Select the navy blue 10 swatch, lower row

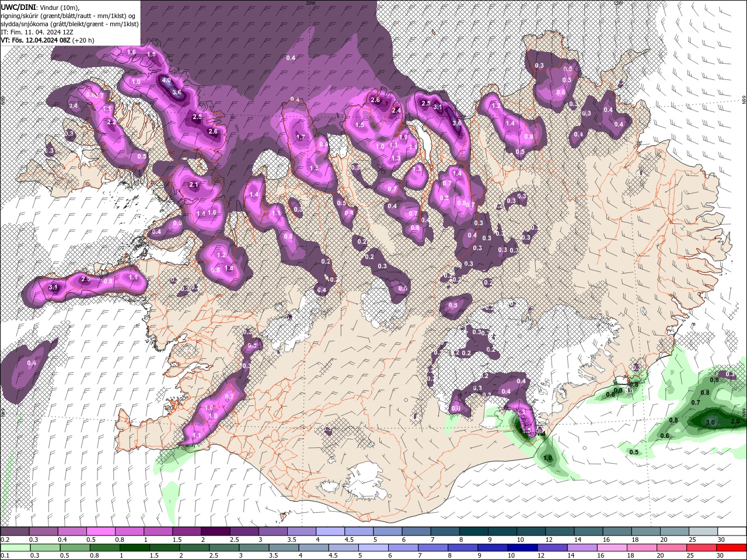(523, 548)
